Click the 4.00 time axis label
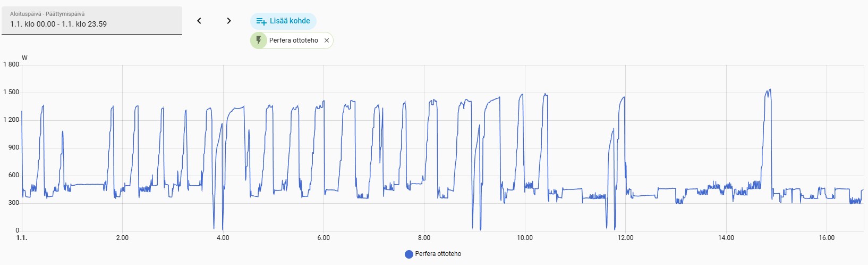 [x=223, y=238]
